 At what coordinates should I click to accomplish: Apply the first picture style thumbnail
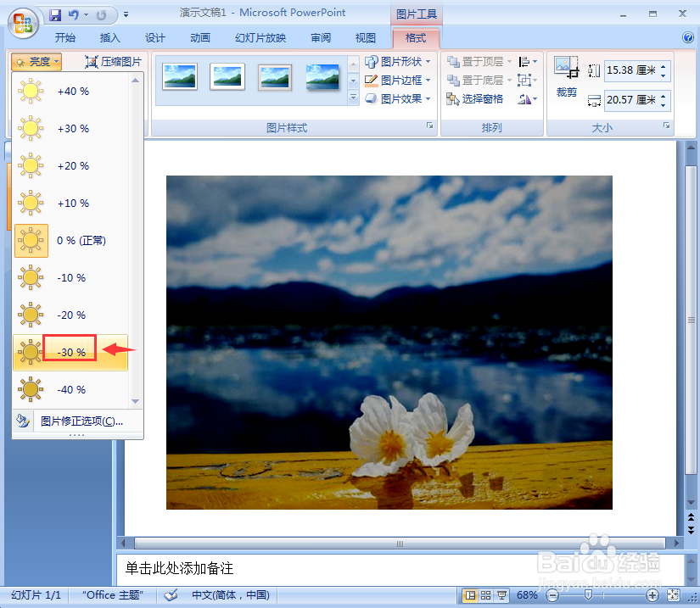pyautogui.click(x=180, y=76)
